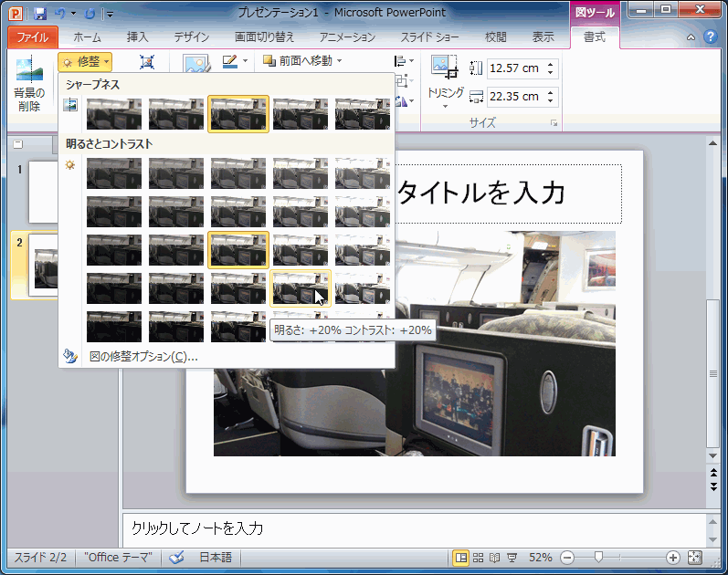
Task: Click the notes area クリックしてノートを入力
Action: point(197,528)
